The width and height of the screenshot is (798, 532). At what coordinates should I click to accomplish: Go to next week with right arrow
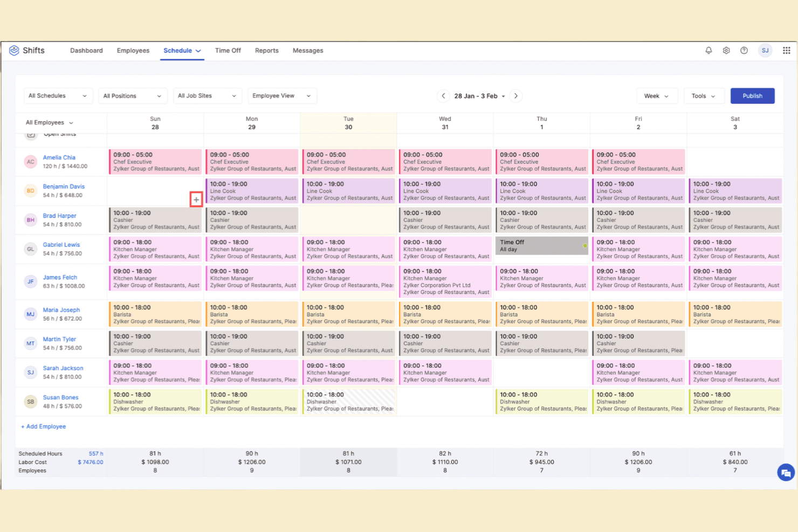click(515, 95)
